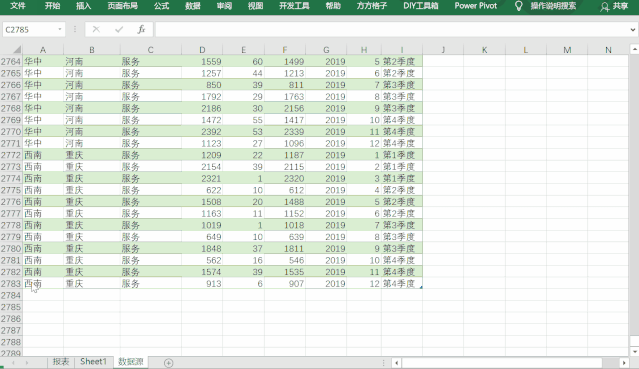Image resolution: width=639 pixels, height=369 pixels.
Task: Click vertical scrollbar down arrow
Action: [x=634, y=351]
